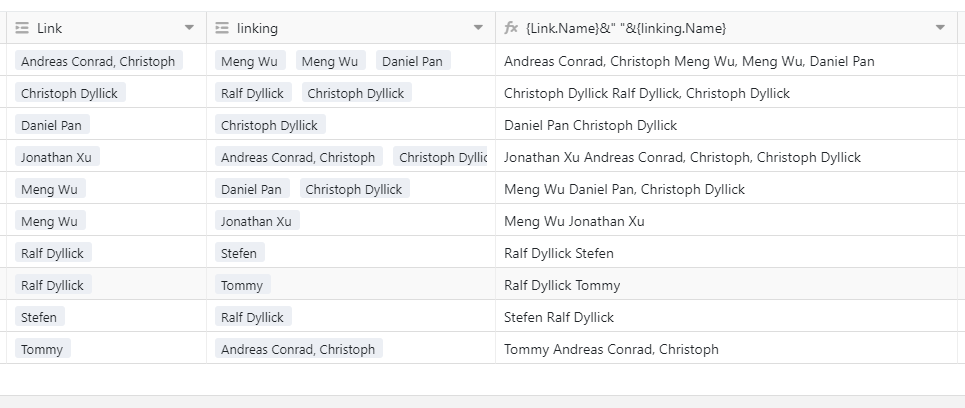Select the "Ralf Dyllick Tommy" formula cell

(x=562, y=285)
